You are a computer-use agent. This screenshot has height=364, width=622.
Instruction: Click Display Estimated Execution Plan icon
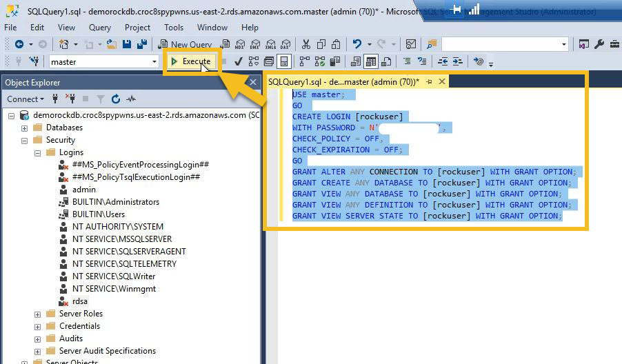click(x=254, y=61)
